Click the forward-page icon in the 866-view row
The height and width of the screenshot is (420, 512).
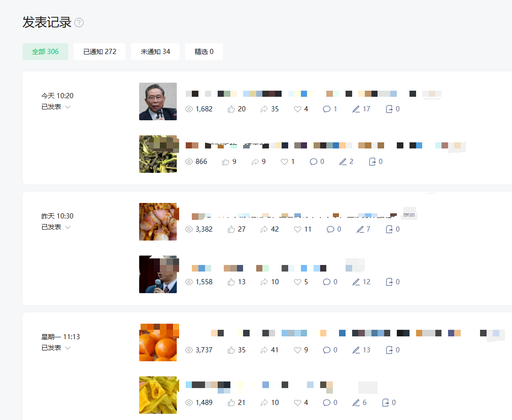point(372,162)
